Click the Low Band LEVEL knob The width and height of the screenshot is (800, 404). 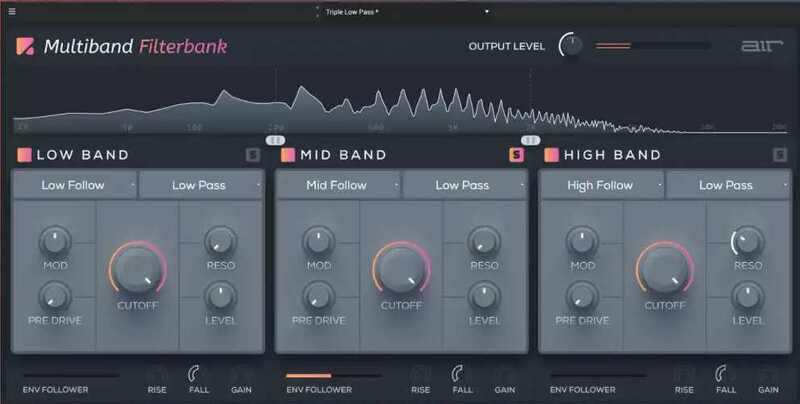(x=220, y=296)
